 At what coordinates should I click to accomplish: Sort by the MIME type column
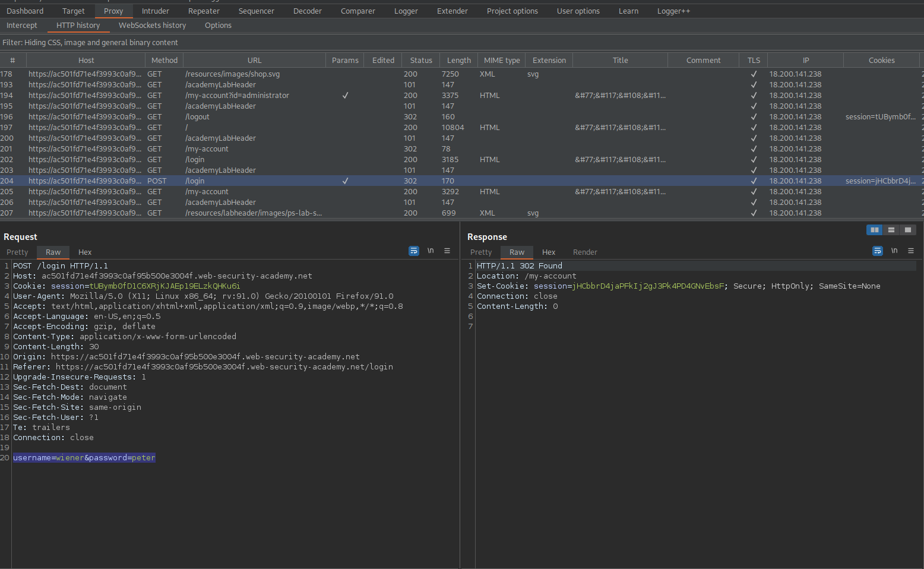coord(502,61)
